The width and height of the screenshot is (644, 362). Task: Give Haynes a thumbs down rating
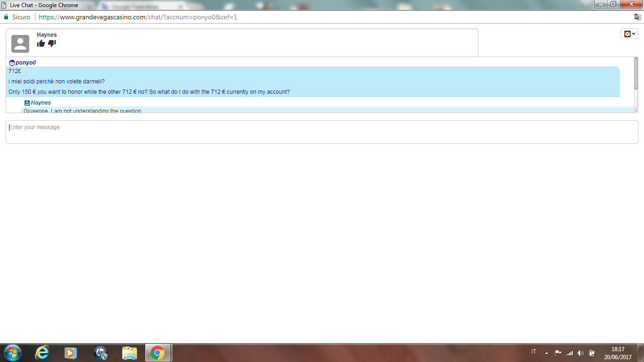[x=52, y=43]
